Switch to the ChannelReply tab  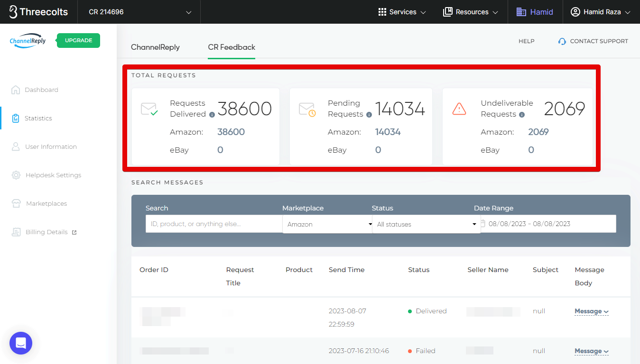155,47
